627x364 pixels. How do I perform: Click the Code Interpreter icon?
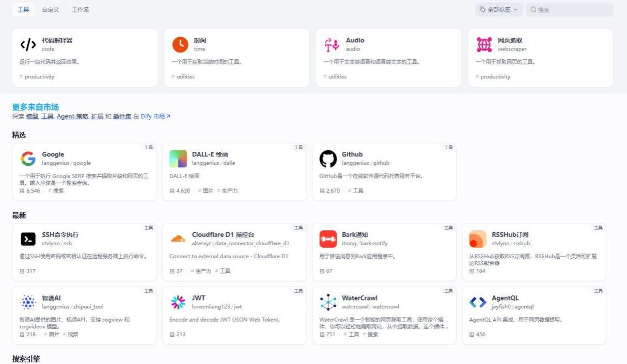click(28, 45)
